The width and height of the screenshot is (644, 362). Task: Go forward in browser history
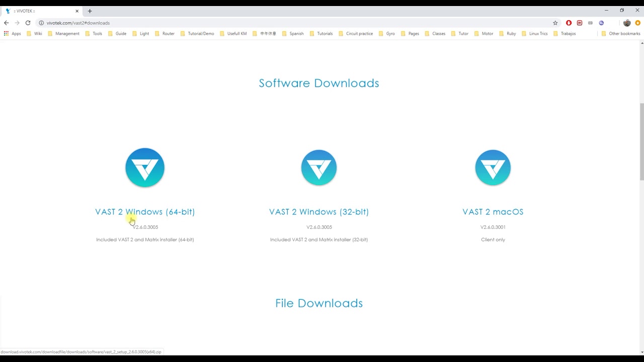(x=17, y=23)
